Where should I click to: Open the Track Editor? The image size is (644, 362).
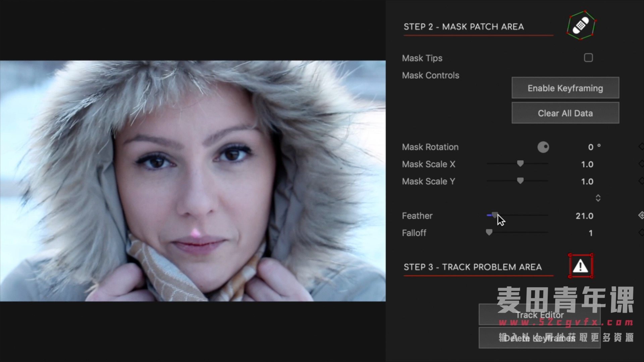coord(539,315)
